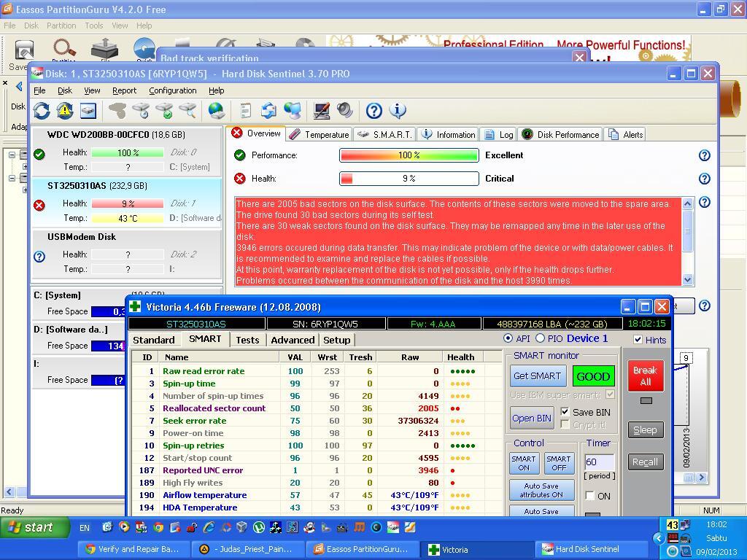Open the Tools menu in PartitionGuru
747x560 pixels.
pyautogui.click(x=94, y=26)
